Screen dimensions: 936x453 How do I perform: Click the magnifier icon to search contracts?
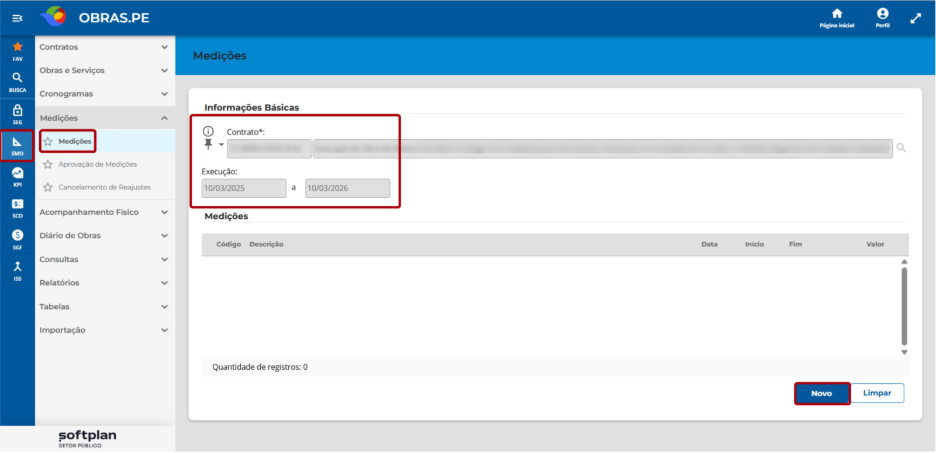pos(901,148)
